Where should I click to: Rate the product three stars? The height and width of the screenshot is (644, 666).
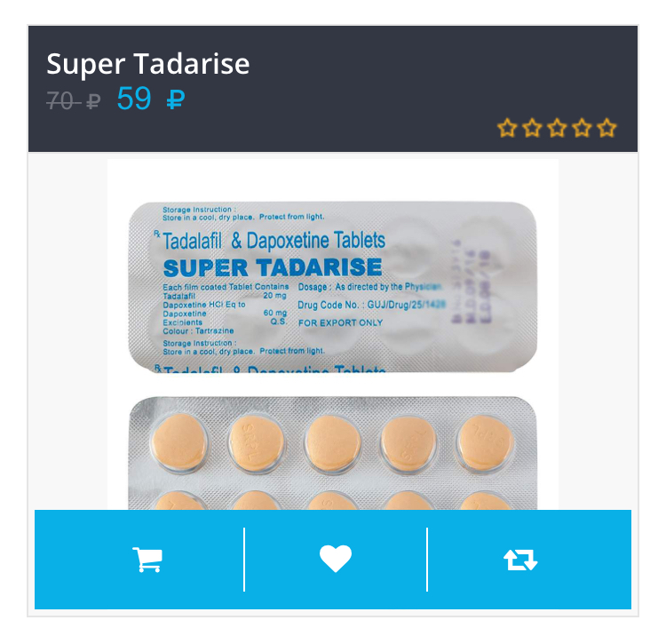tap(557, 128)
